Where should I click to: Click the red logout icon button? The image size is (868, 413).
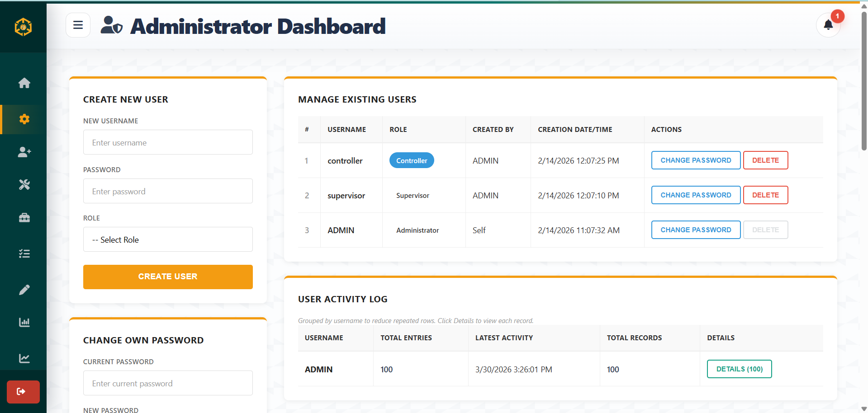(23, 391)
